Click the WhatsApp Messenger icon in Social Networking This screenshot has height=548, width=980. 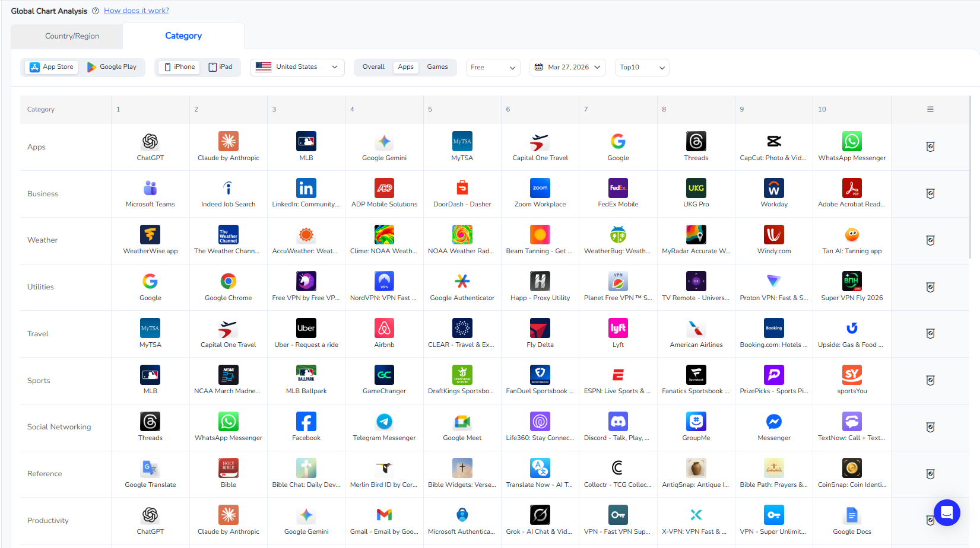[x=228, y=422]
